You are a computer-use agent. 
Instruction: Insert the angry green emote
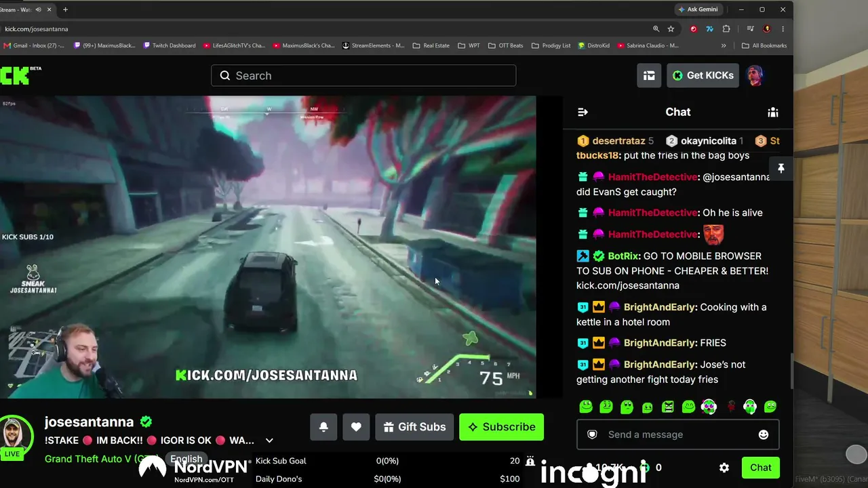(x=668, y=407)
